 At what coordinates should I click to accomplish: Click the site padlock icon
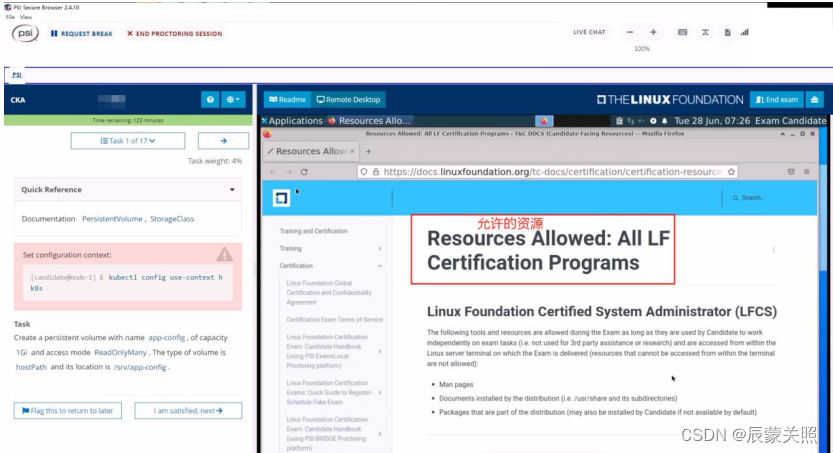coord(376,172)
